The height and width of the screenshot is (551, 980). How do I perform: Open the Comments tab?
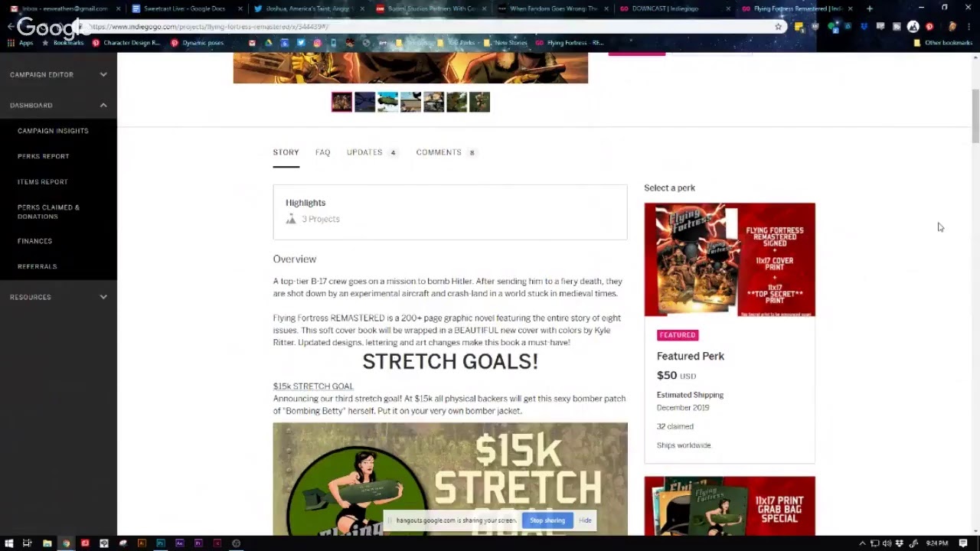coord(439,152)
